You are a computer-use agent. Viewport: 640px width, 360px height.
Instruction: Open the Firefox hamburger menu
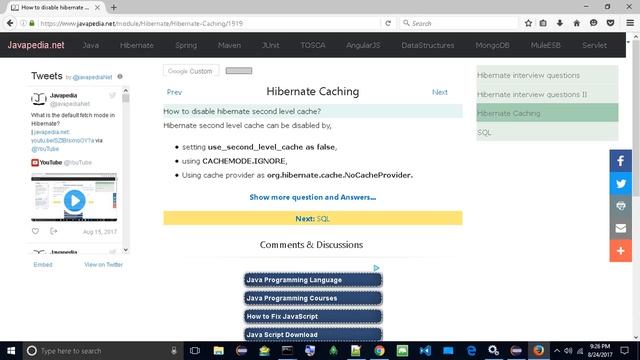(630, 23)
